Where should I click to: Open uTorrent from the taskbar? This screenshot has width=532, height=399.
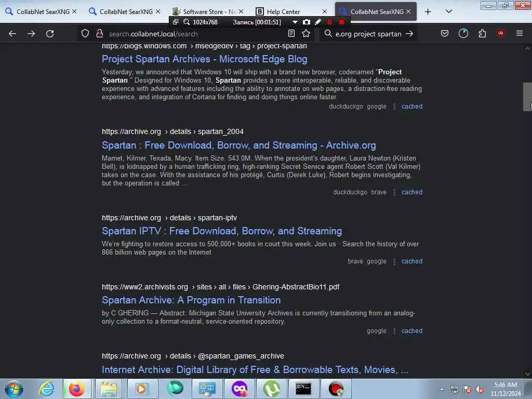tap(271, 389)
